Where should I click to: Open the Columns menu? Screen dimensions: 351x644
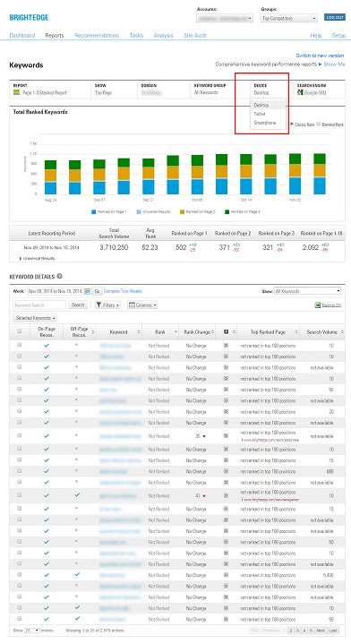tap(142, 305)
